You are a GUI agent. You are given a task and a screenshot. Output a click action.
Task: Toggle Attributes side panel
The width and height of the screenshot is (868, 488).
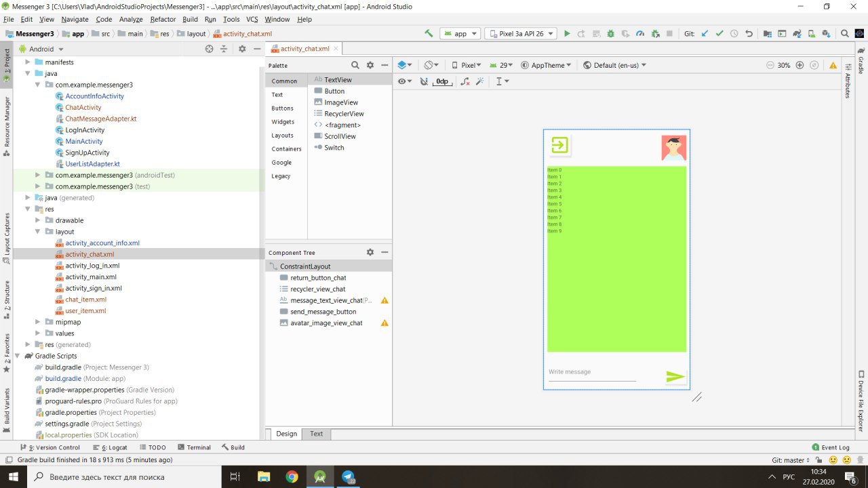pyautogui.click(x=848, y=81)
